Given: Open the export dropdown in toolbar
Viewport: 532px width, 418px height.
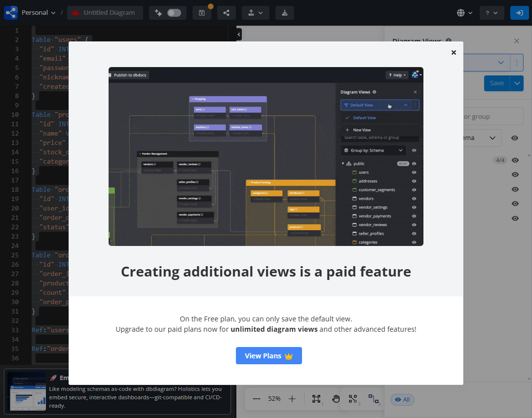Looking at the screenshot, I should 256,13.
